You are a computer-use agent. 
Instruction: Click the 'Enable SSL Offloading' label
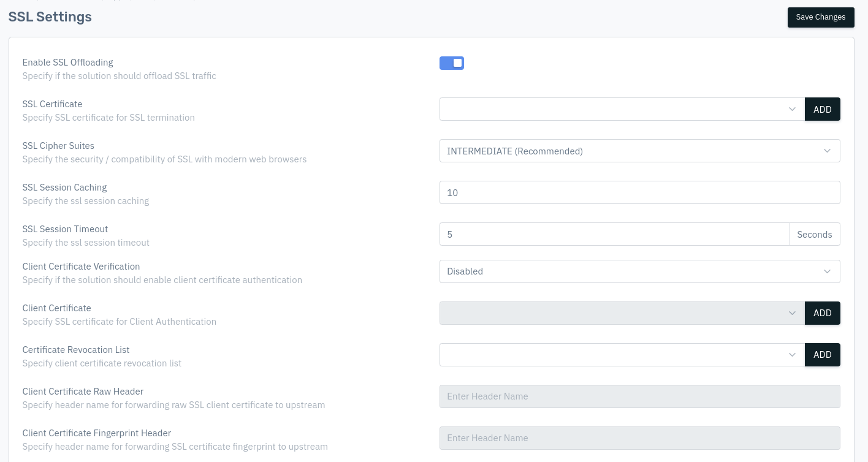pyautogui.click(x=68, y=62)
